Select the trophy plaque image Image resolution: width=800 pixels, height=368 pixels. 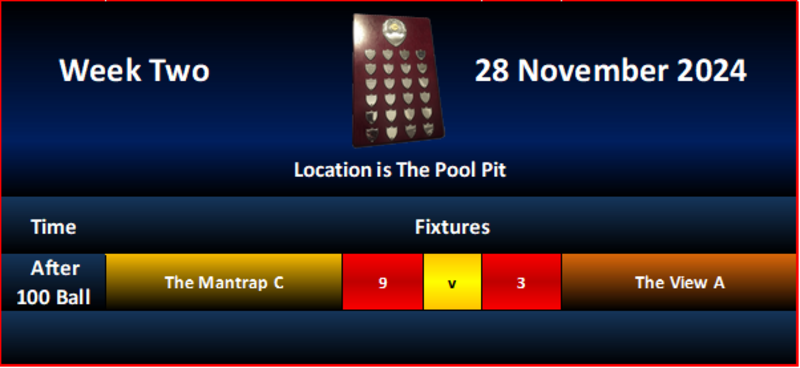coord(398,80)
